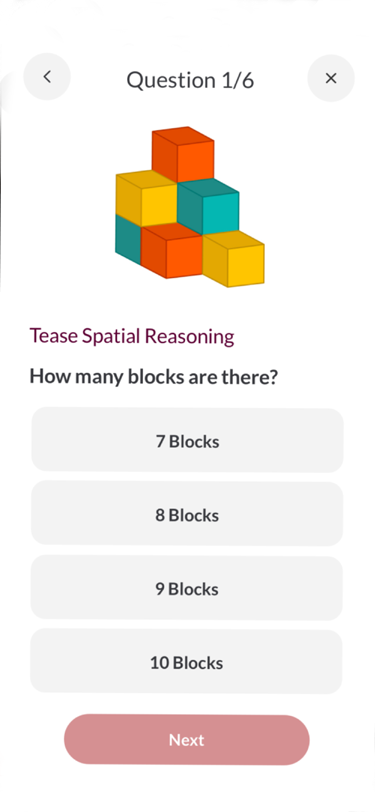Pick the 9 Blocks answer

point(186,588)
